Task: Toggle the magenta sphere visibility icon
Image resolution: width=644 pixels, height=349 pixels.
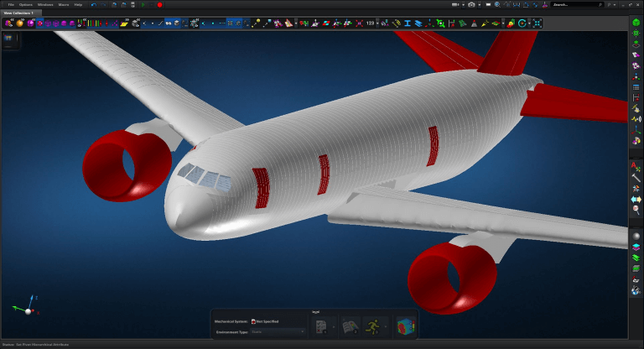Action: pyautogui.click(x=31, y=23)
